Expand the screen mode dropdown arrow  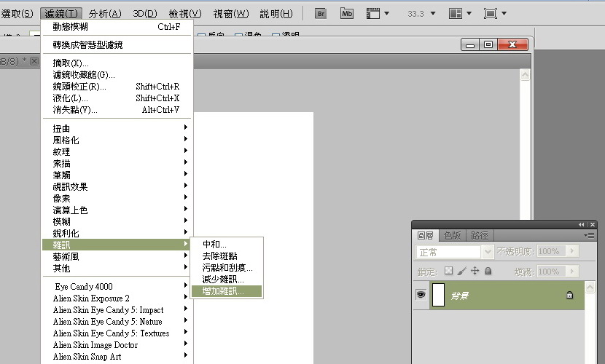click(x=504, y=14)
